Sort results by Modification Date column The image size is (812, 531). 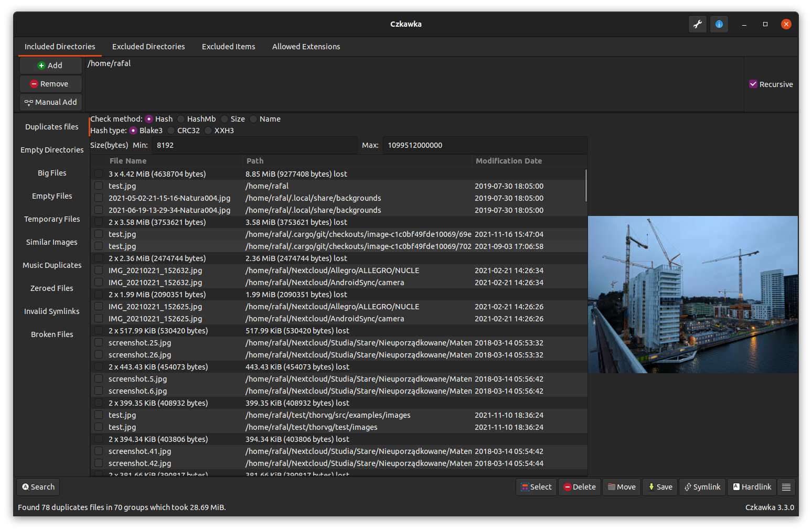pyautogui.click(x=508, y=161)
